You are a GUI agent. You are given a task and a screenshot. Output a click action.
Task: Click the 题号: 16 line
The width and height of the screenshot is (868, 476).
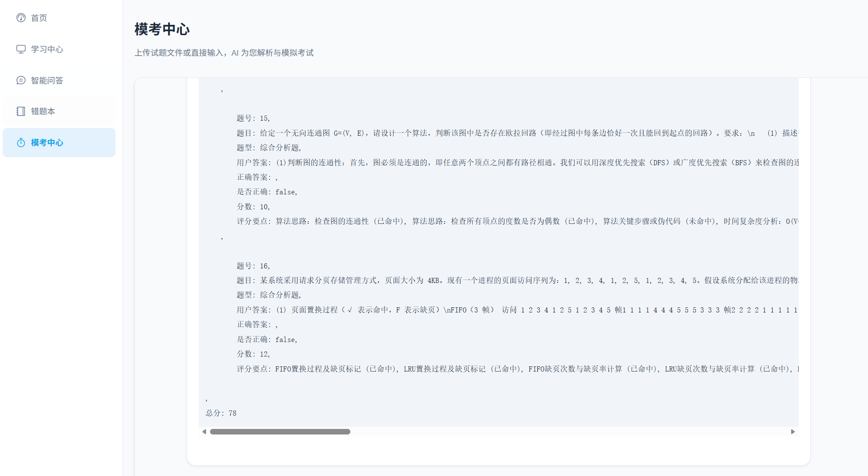253,266
